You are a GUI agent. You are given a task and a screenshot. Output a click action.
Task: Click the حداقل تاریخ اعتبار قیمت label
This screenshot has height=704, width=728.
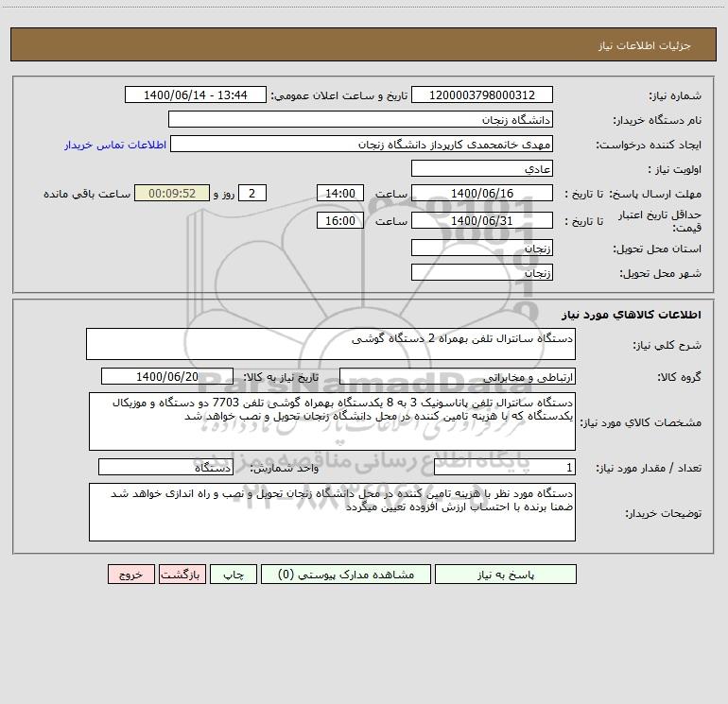[x=659, y=221]
